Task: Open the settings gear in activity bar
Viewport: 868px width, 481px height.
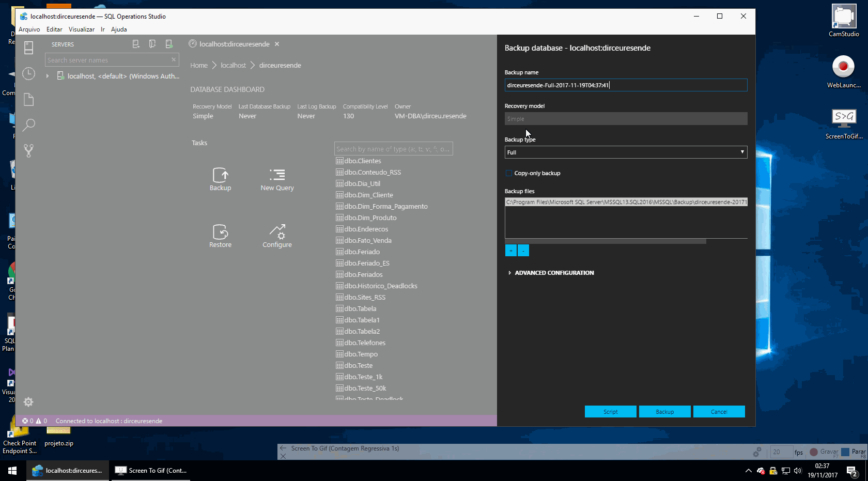Action: (28, 402)
